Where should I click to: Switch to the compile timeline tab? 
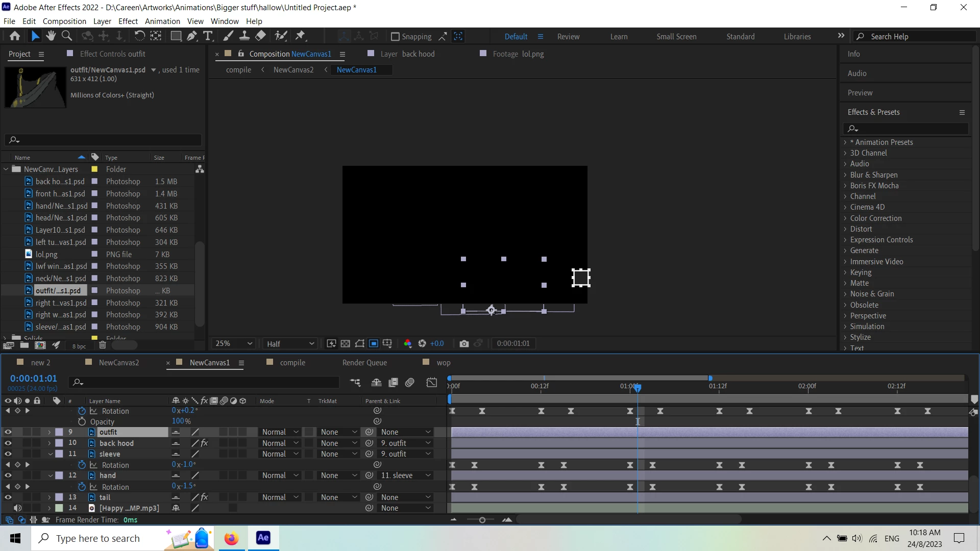(x=292, y=363)
